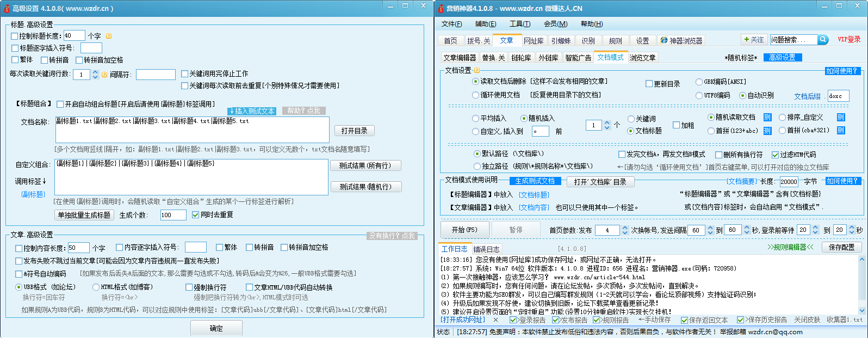Click stepper arrows for 每次读取关键词行数
Viewport: 868px width, 338px height.
click(x=96, y=75)
